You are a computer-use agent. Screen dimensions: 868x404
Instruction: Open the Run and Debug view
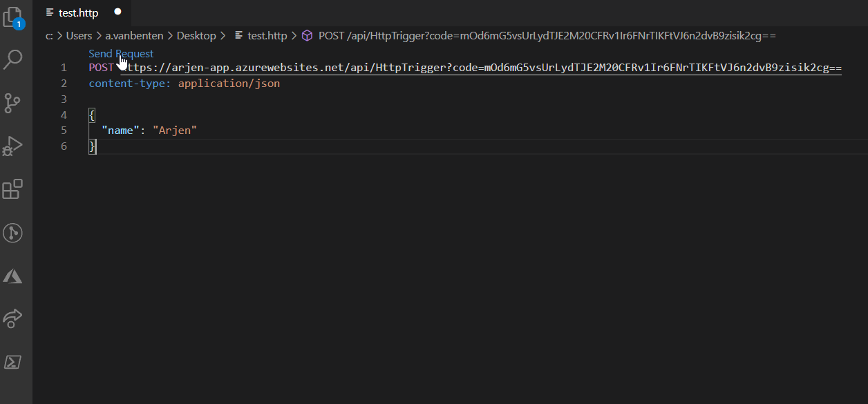tap(13, 146)
